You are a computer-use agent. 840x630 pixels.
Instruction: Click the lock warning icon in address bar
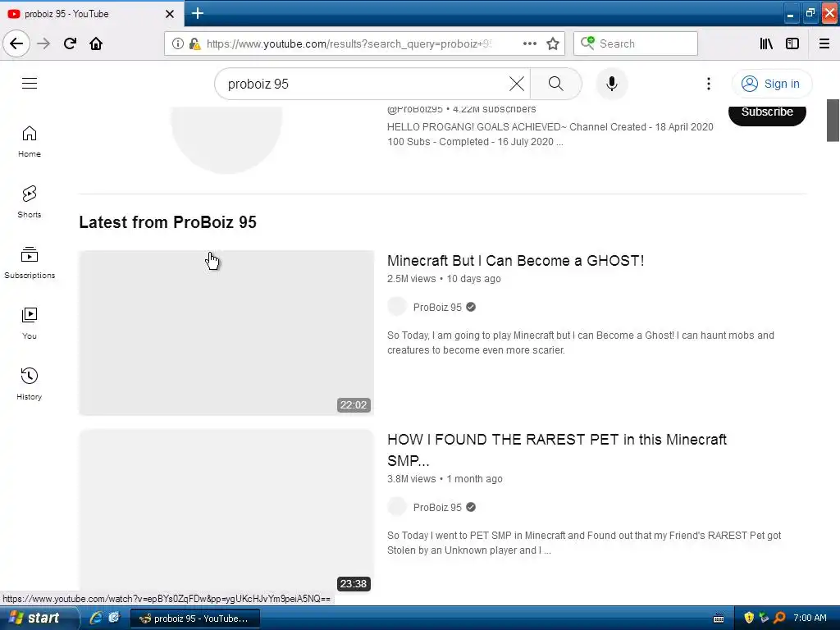(x=195, y=43)
